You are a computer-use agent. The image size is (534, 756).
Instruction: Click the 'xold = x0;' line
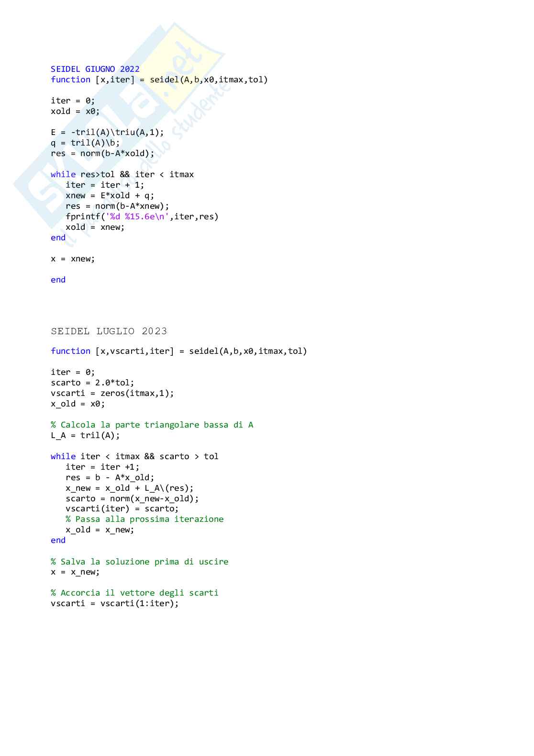[75, 111]
